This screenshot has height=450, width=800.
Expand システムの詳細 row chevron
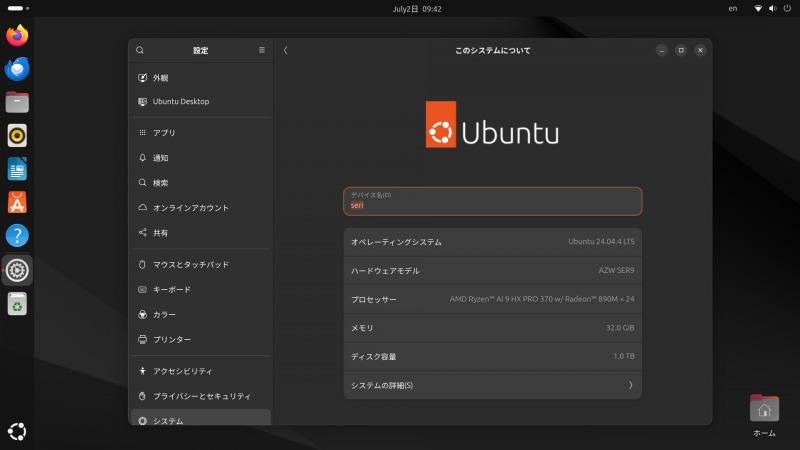click(631, 385)
